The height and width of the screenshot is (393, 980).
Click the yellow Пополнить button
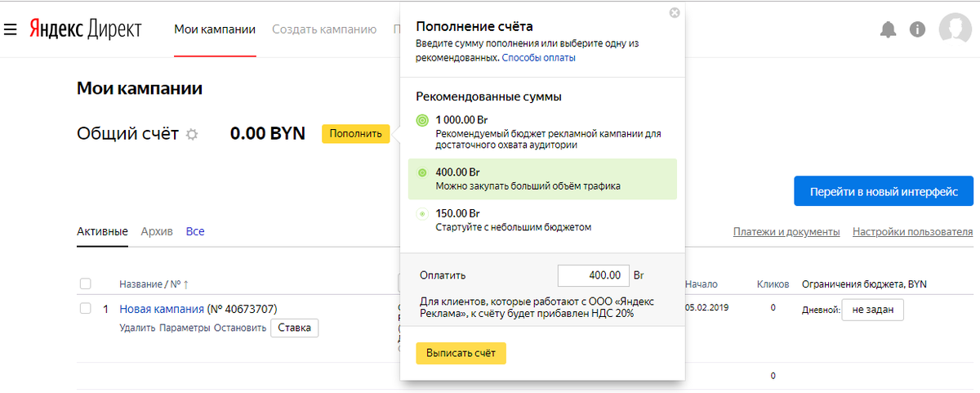point(355,134)
